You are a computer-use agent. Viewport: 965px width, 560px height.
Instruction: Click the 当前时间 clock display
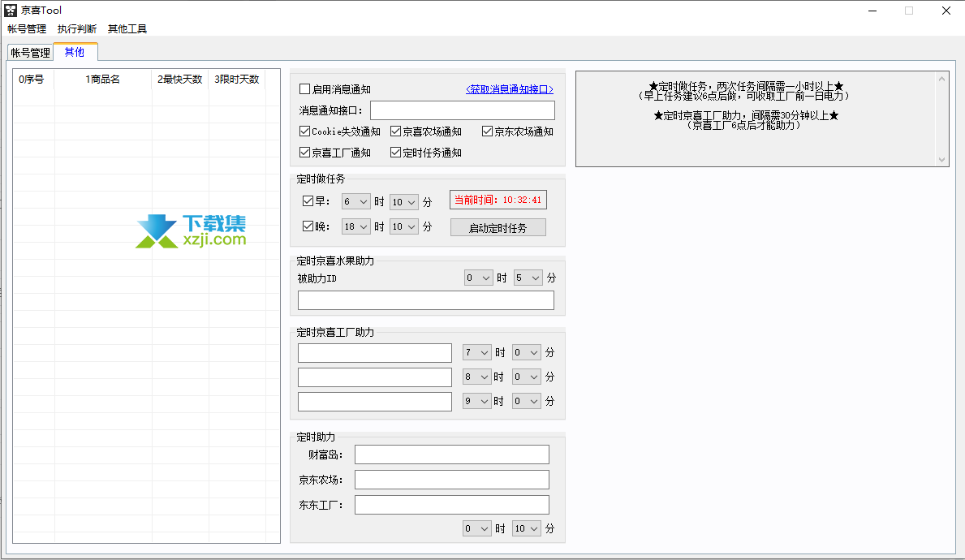click(498, 200)
